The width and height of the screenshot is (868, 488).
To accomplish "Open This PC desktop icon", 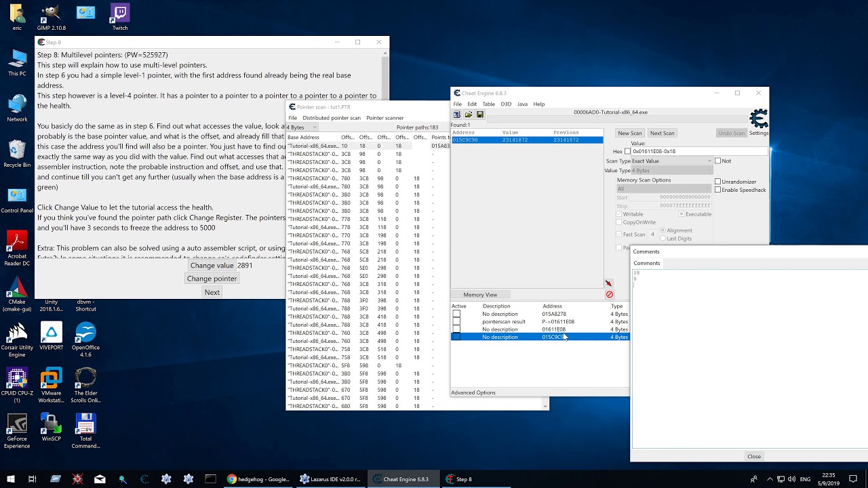I will pyautogui.click(x=17, y=63).
